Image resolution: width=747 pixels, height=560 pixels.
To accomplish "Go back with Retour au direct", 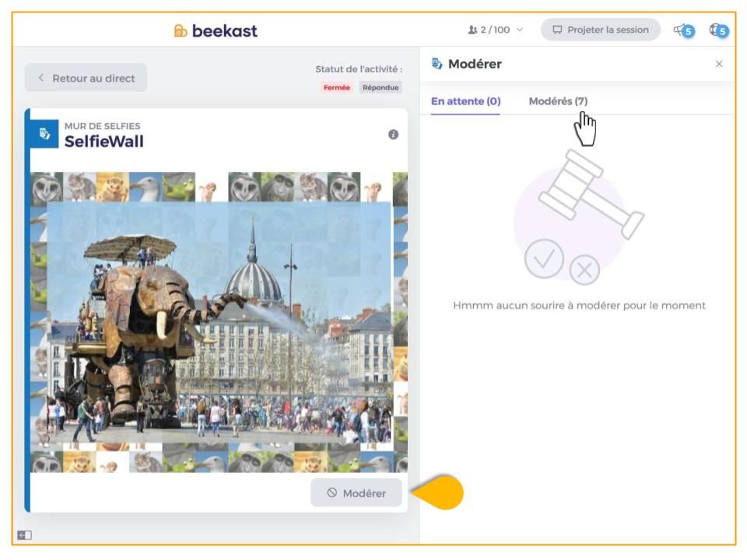I will tap(86, 78).
